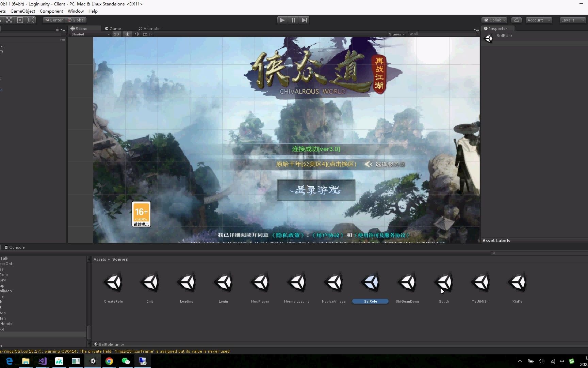
Task: Toggle Global coordinate handle button
Action: point(76,20)
